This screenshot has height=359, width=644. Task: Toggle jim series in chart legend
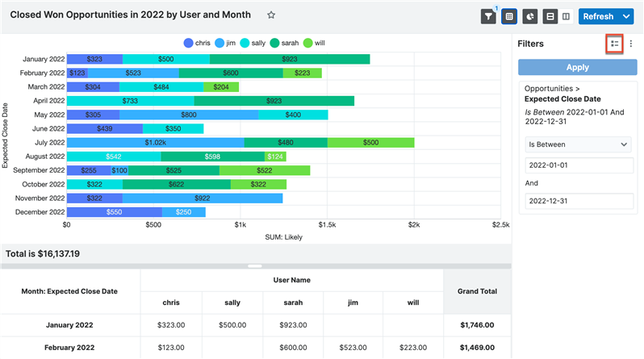pos(227,42)
